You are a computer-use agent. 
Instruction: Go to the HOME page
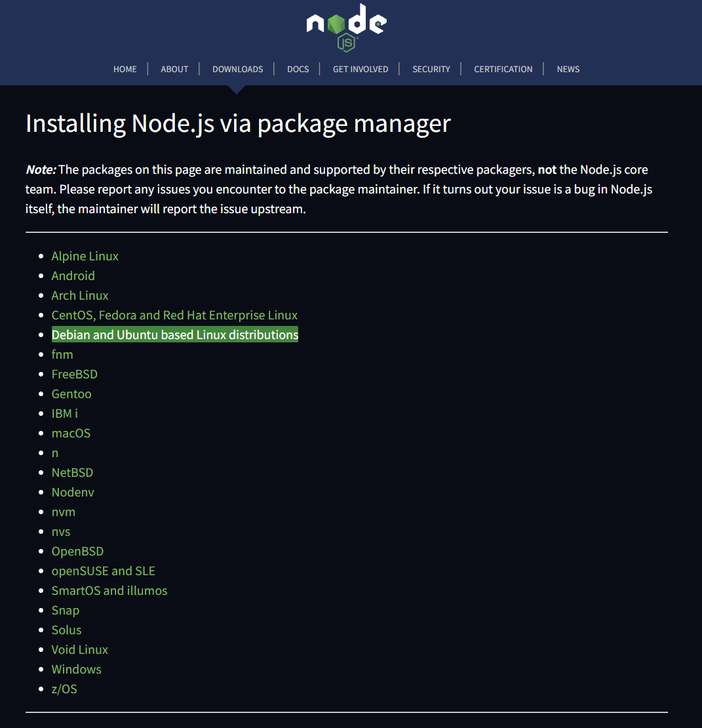pyautogui.click(x=125, y=69)
